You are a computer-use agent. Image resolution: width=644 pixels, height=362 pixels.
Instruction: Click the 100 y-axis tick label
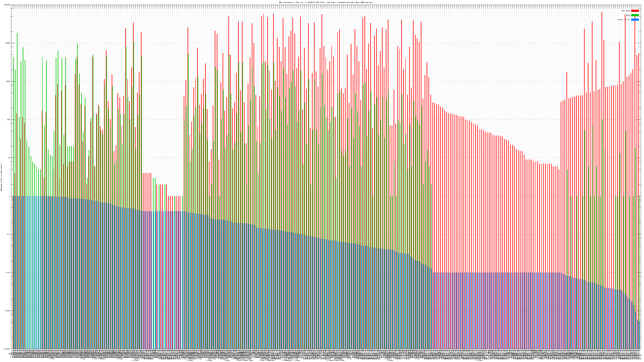(x=8, y=120)
